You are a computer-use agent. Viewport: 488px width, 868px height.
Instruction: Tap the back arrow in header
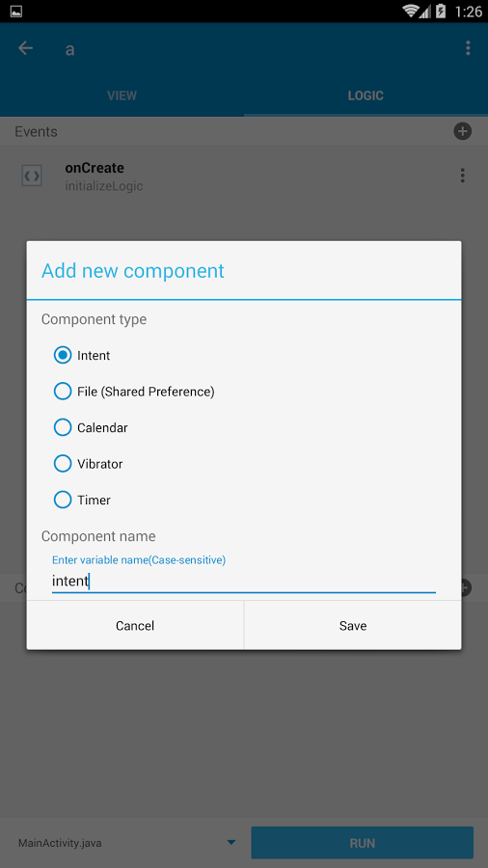25,48
